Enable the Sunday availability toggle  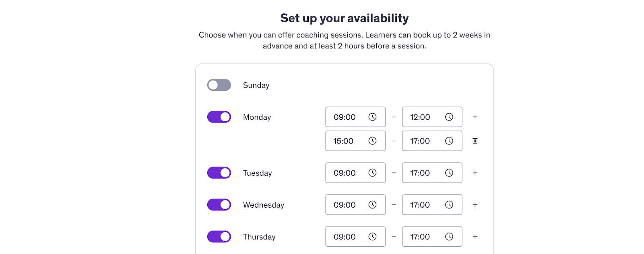pyautogui.click(x=219, y=85)
